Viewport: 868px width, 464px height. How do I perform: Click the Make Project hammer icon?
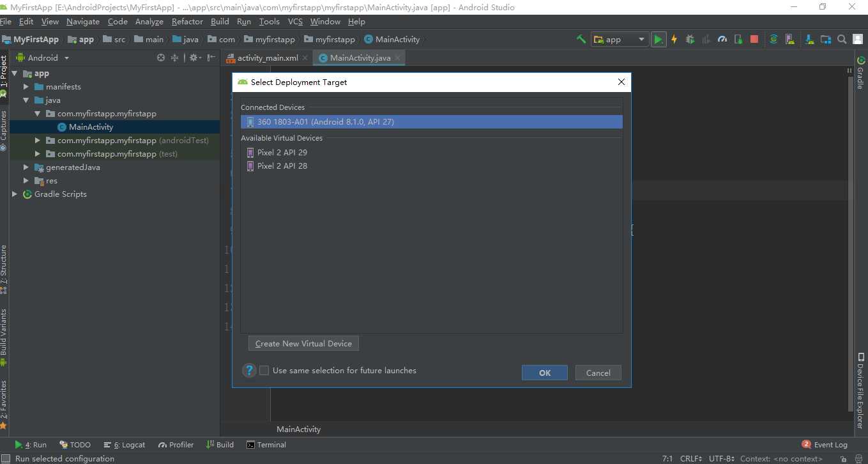coord(581,39)
